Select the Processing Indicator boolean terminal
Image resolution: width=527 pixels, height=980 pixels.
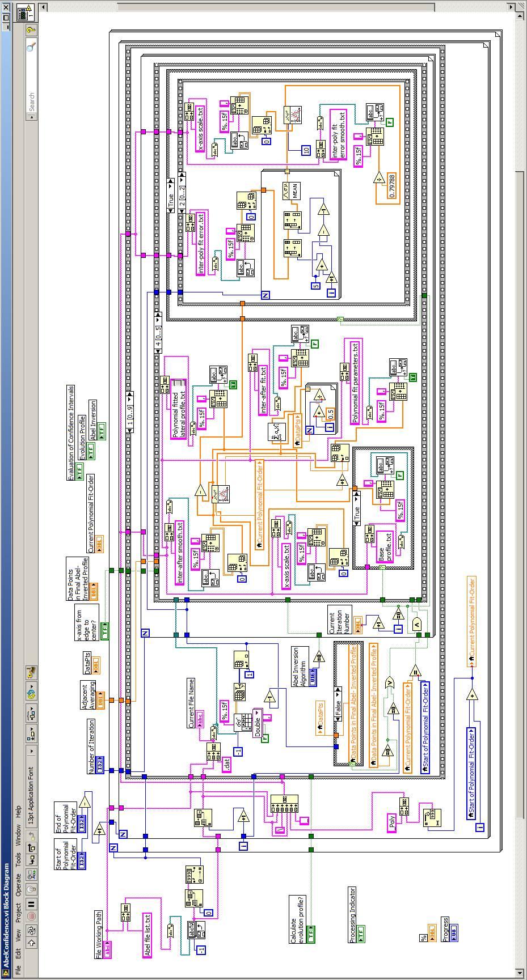tap(360, 933)
